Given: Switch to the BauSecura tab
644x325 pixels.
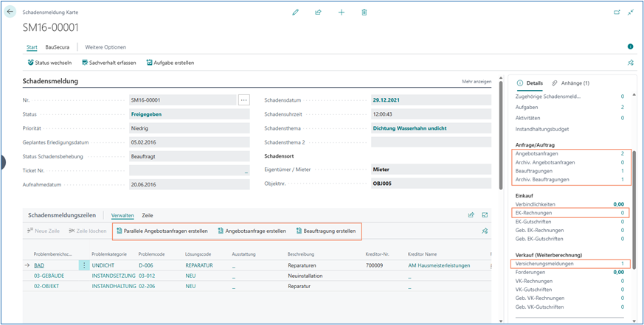Looking at the screenshot, I should (57, 47).
